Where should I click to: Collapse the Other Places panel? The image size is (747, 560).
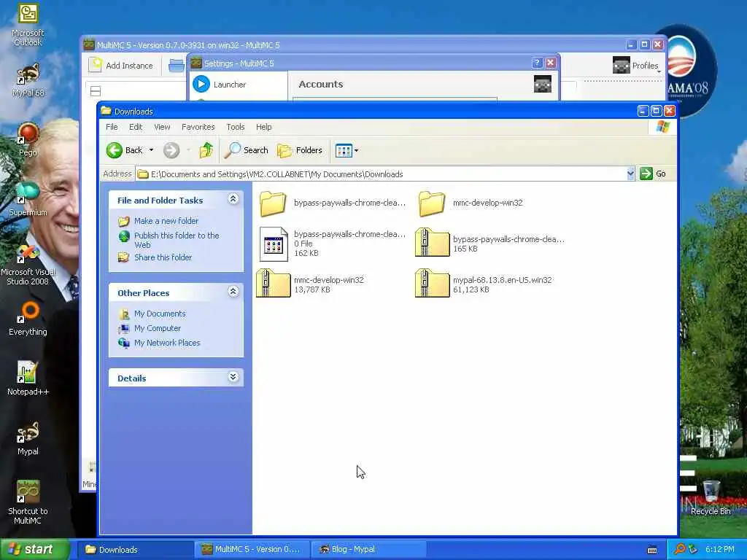(233, 292)
